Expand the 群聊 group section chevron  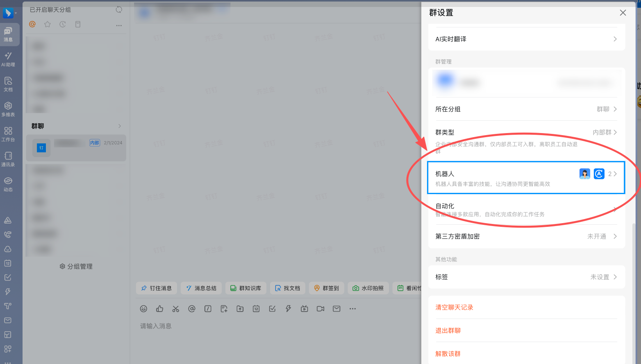[119, 126]
